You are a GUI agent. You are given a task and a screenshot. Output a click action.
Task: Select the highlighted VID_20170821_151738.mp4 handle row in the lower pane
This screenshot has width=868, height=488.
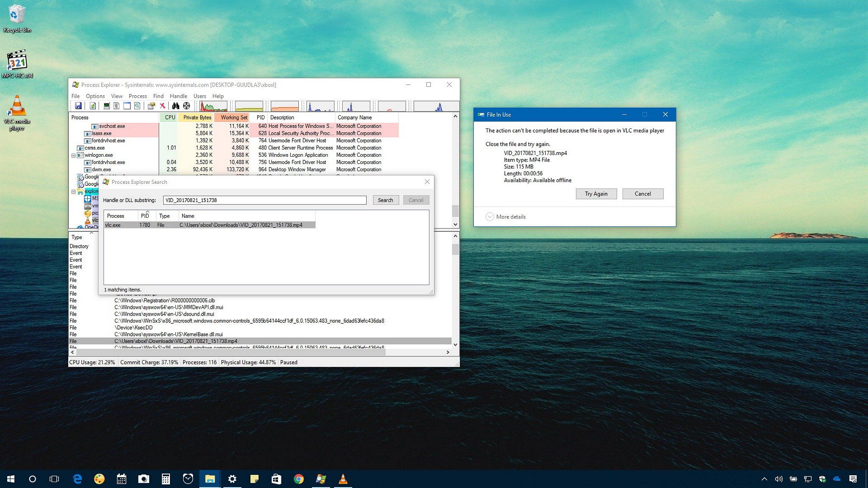260,341
